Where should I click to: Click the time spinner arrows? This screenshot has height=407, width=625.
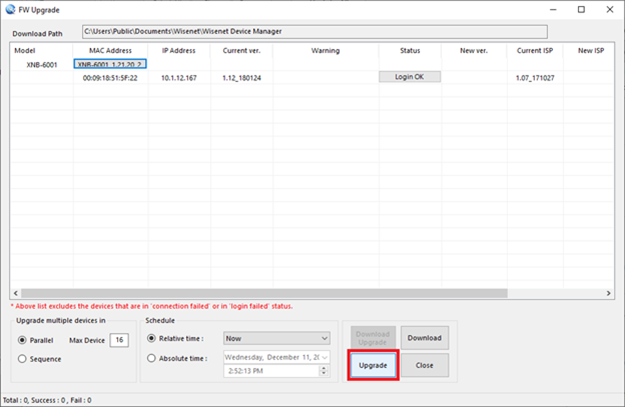pos(323,371)
